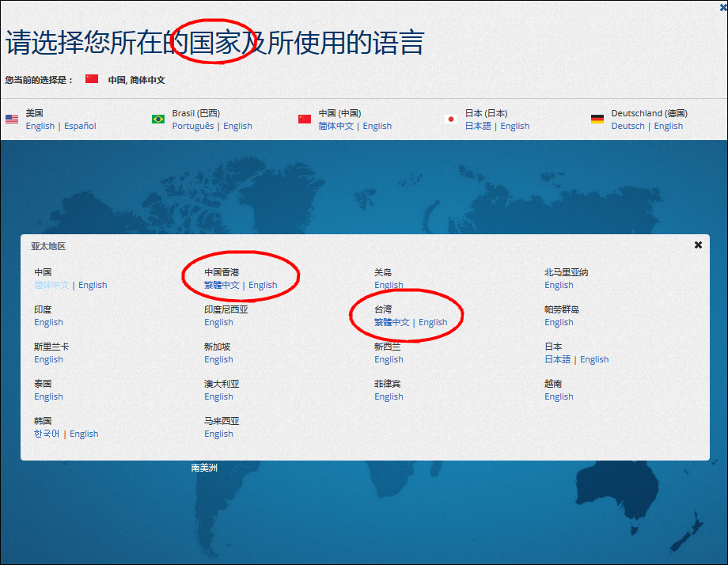The image size is (728, 565).
Task: Select English under 越南
Action: pyautogui.click(x=559, y=396)
